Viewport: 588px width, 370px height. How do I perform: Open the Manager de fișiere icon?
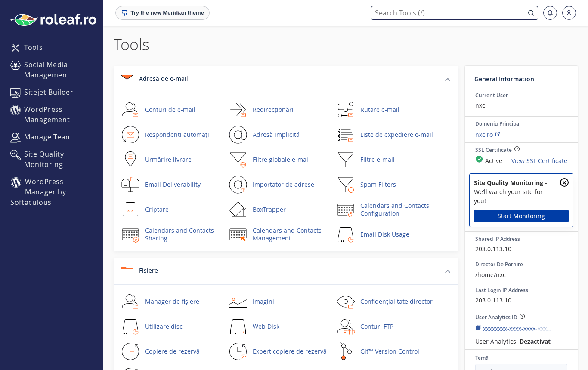click(130, 302)
